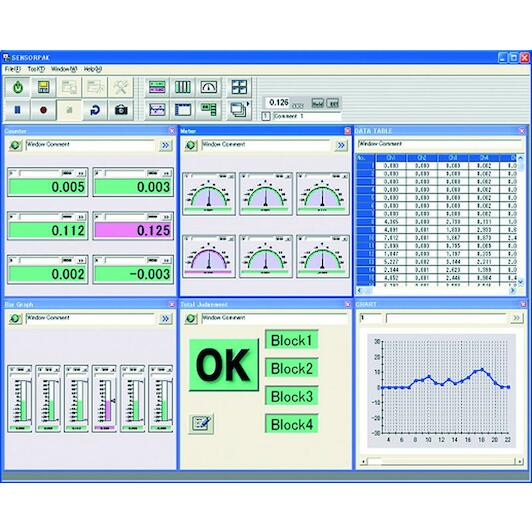The width and height of the screenshot is (532, 532).
Task: Open the File menu
Action: pyautogui.click(x=13, y=69)
